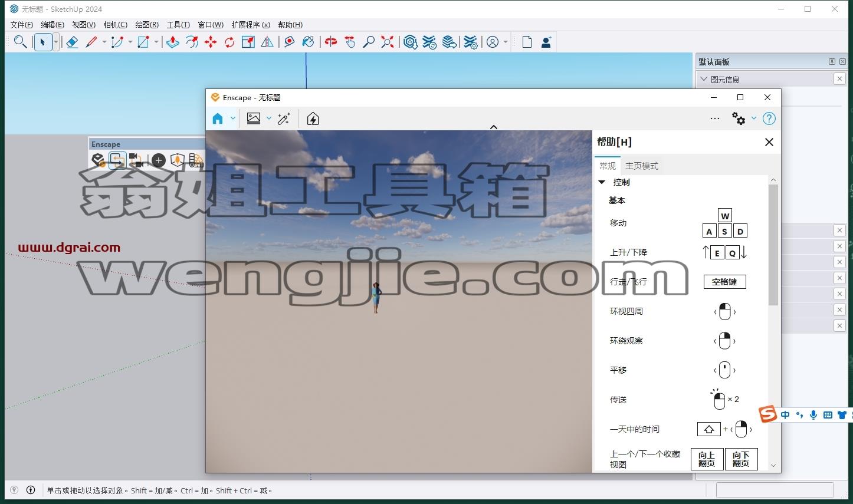The height and width of the screenshot is (504, 853).
Task: Open the Enscape Asset Library icon
Action: pyautogui.click(x=177, y=160)
